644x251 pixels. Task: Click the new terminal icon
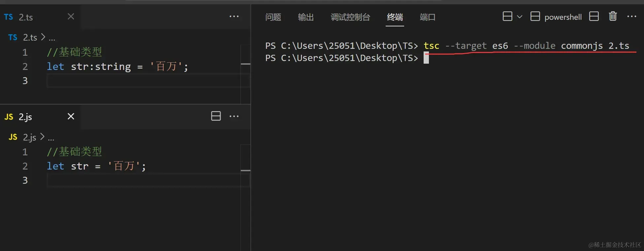click(x=507, y=16)
